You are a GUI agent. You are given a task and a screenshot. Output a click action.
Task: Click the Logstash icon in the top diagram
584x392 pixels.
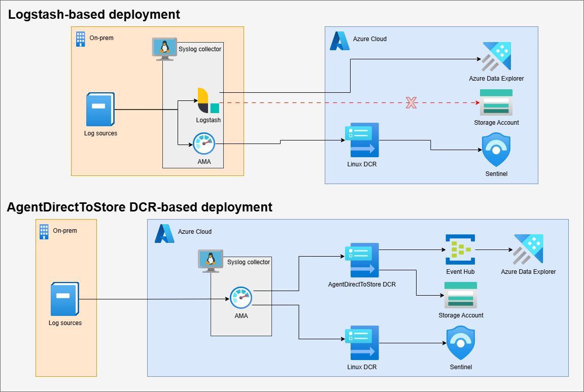tap(208, 100)
